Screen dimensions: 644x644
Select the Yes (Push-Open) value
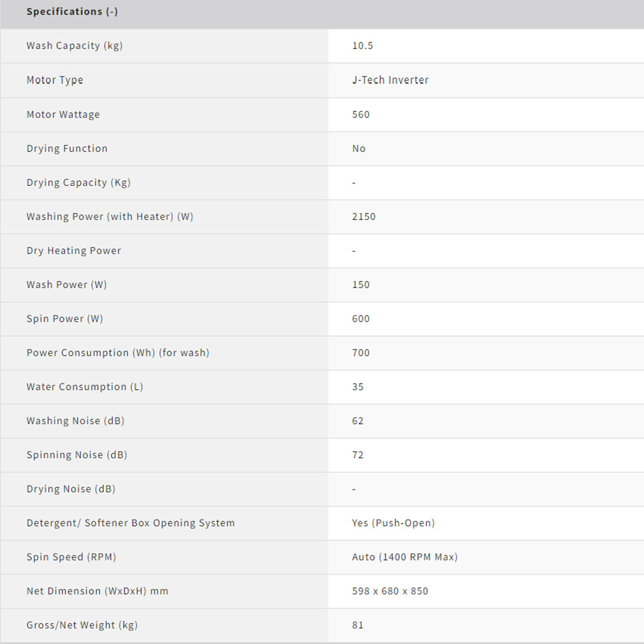point(393,523)
